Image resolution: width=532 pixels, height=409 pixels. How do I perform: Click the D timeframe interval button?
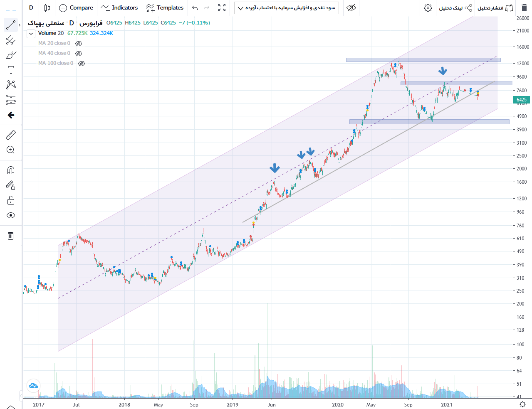[31, 8]
